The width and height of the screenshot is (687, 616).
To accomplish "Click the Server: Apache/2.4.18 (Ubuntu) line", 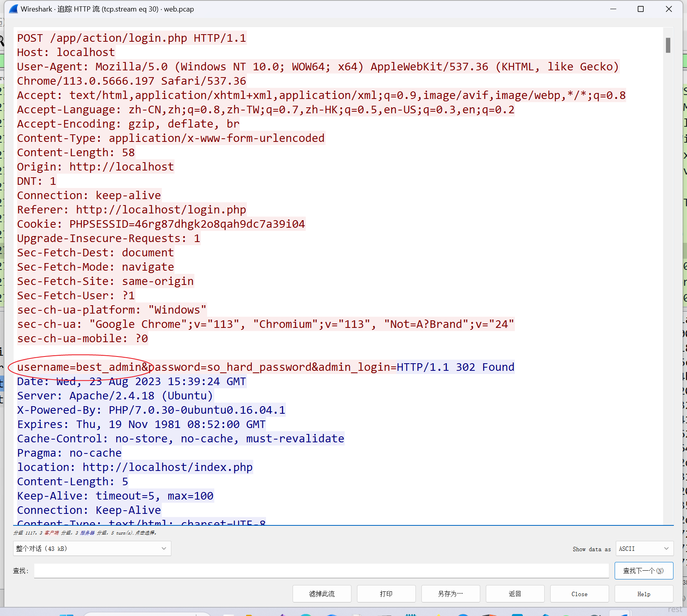I will [115, 396].
